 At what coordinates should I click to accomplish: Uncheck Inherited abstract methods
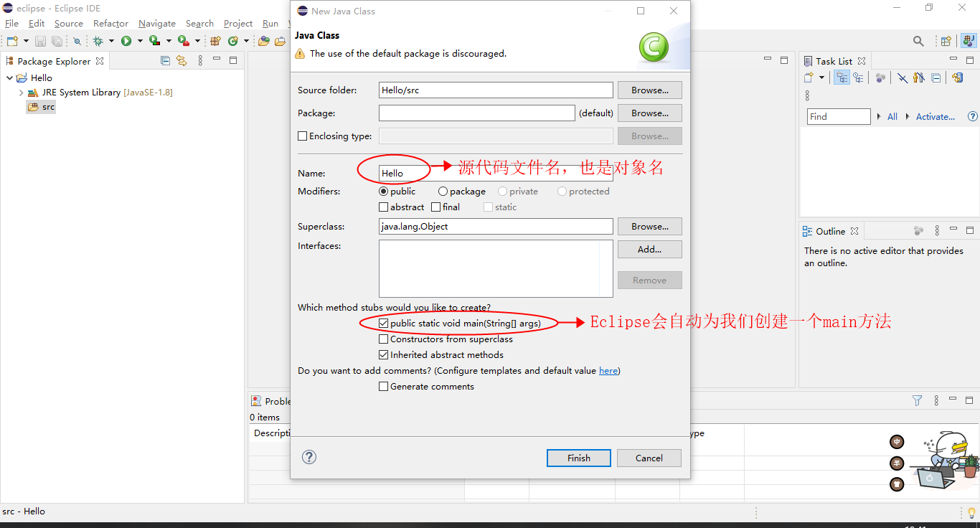(383, 355)
